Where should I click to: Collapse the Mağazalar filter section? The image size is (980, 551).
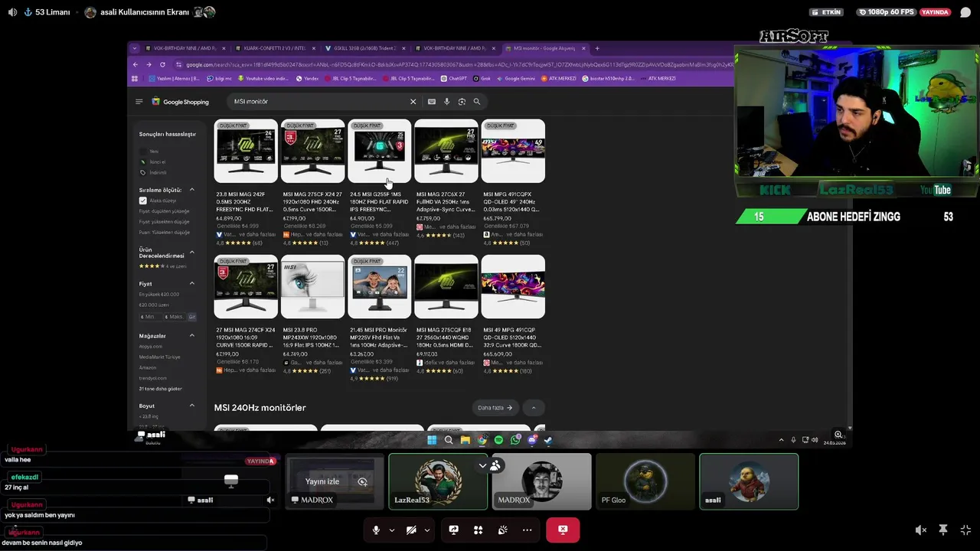pyautogui.click(x=191, y=336)
